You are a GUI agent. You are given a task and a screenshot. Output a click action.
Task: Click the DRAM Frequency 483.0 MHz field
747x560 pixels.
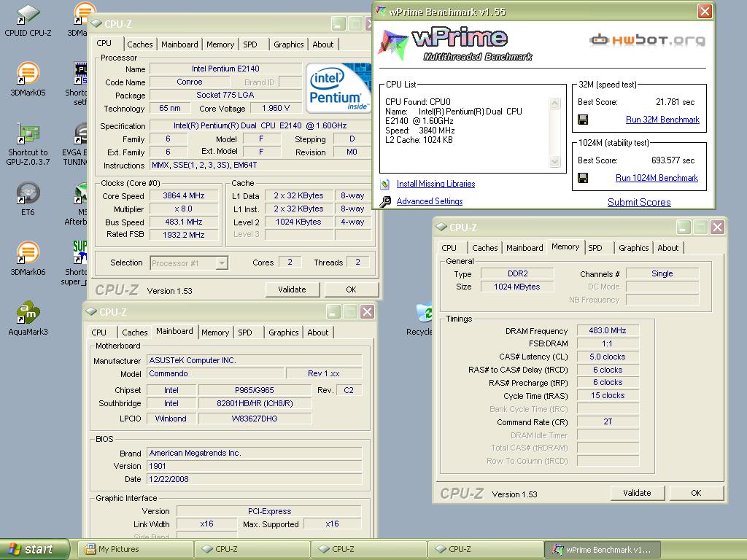click(608, 330)
